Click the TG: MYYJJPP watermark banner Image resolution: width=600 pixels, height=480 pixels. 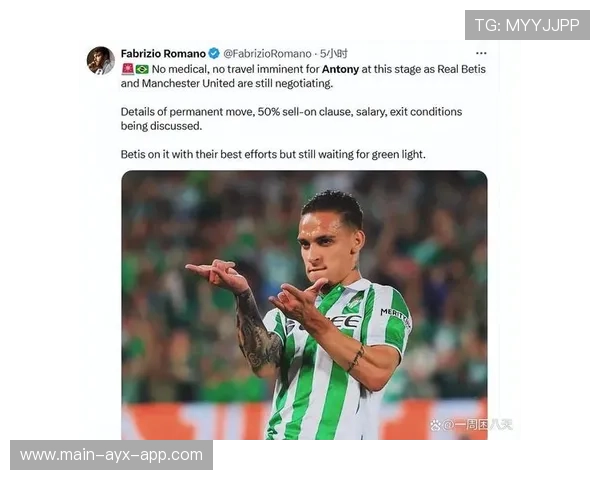coord(527,25)
